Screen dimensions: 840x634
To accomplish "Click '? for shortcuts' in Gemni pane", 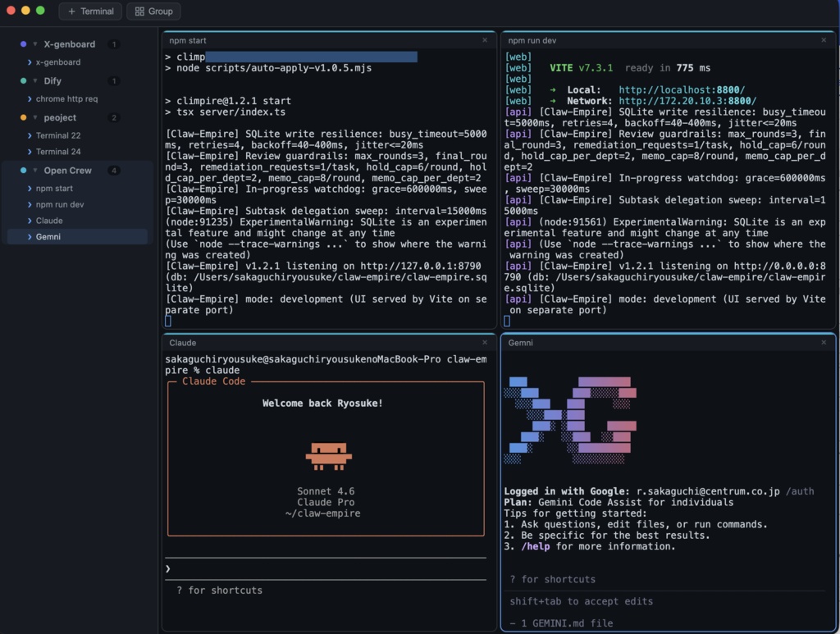I will click(552, 579).
